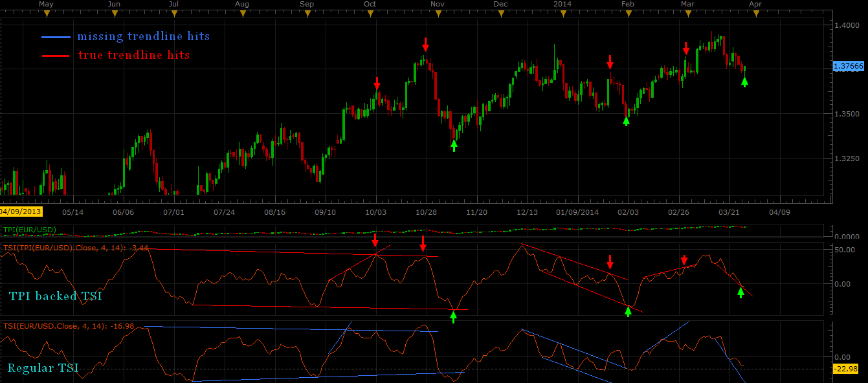This screenshot has width=868, height=383.
Task: Click the green arrow under February price low
Action: click(626, 120)
